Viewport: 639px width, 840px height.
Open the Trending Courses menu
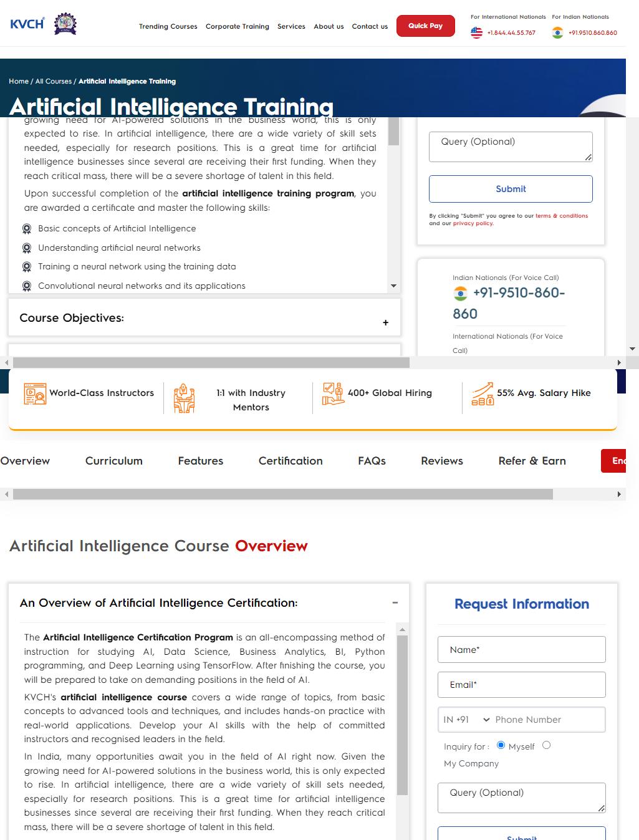168,26
